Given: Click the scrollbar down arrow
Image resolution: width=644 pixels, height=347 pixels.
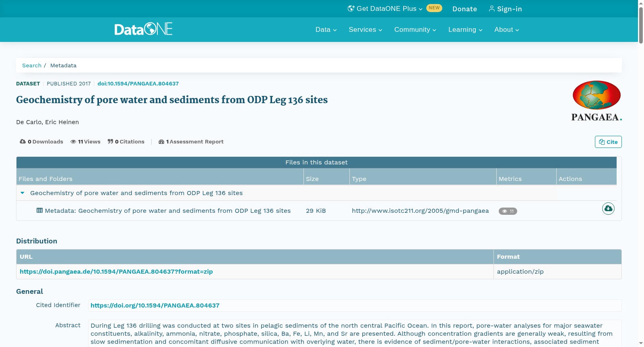Looking at the screenshot, I should [x=641, y=343].
